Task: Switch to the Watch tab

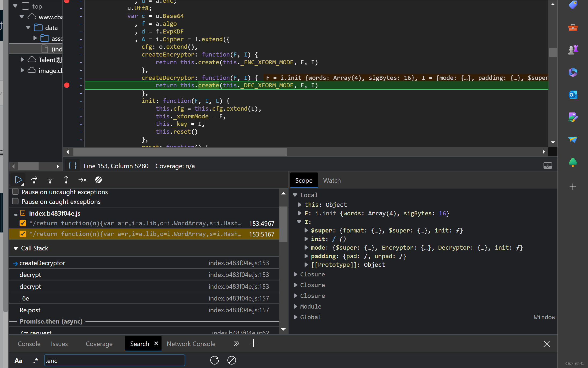Action: 332,180
